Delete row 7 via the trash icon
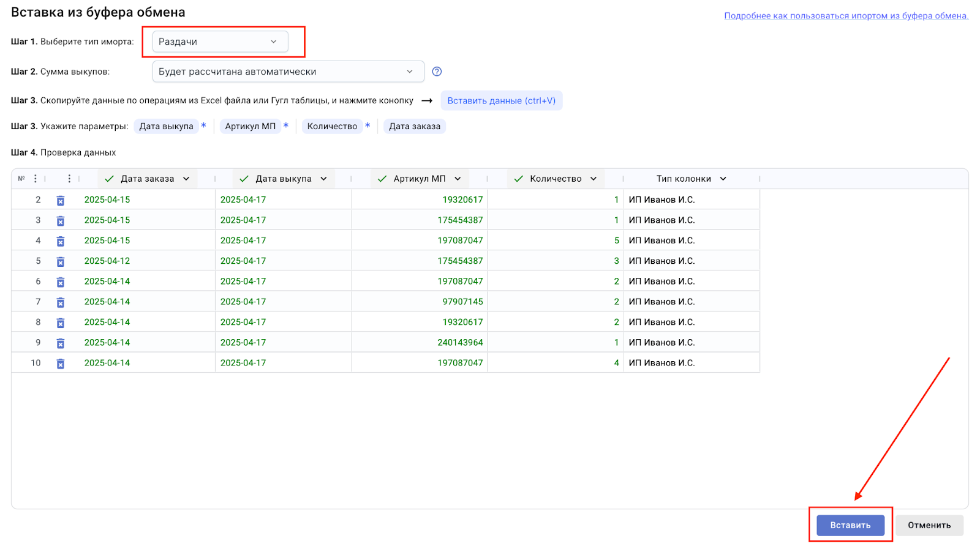The width and height of the screenshot is (980, 549). coord(61,302)
